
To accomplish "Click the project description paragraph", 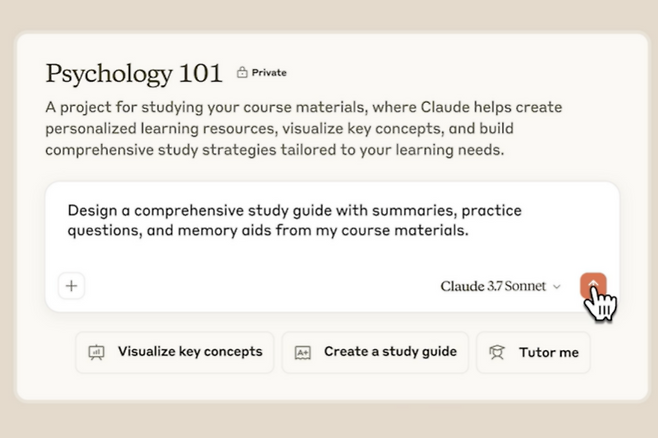I will click(303, 128).
